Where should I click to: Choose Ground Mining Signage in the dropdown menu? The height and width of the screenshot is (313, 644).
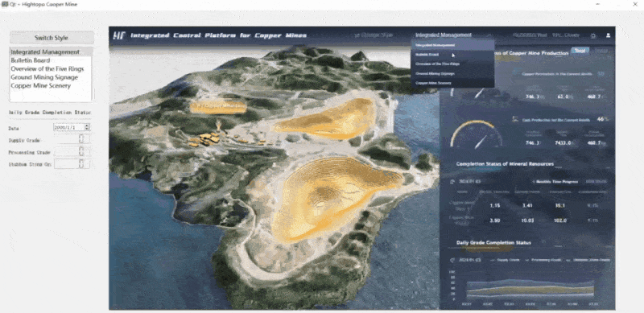tap(452, 73)
